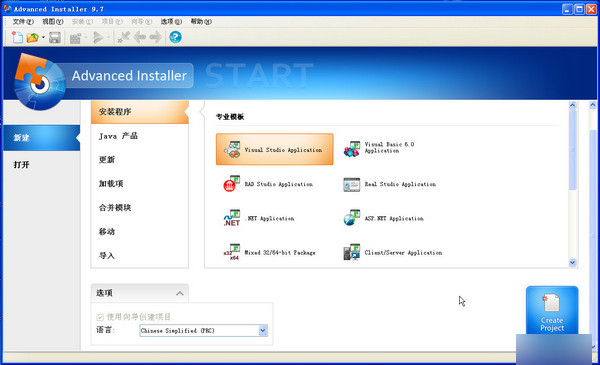600x365 pixels.
Task: Open the 视图 menu
Action: click(52, 21)
